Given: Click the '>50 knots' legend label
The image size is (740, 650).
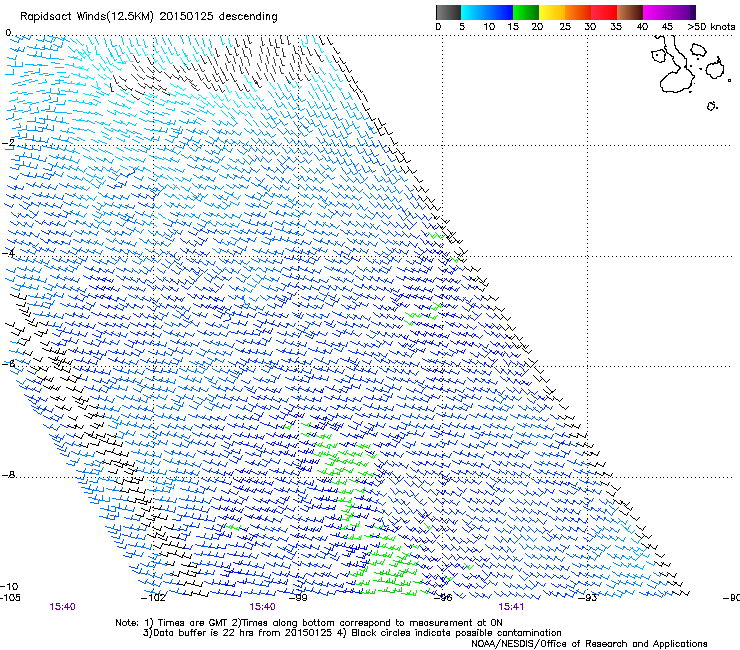Looking at the screenshot, I should pos(711,27).
